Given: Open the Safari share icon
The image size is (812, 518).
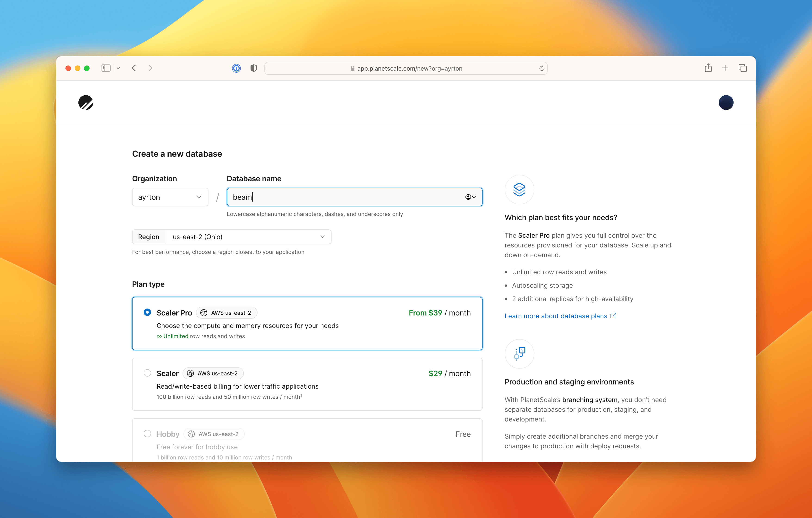Looking at the screenshot, I should [x=708, y=68].
